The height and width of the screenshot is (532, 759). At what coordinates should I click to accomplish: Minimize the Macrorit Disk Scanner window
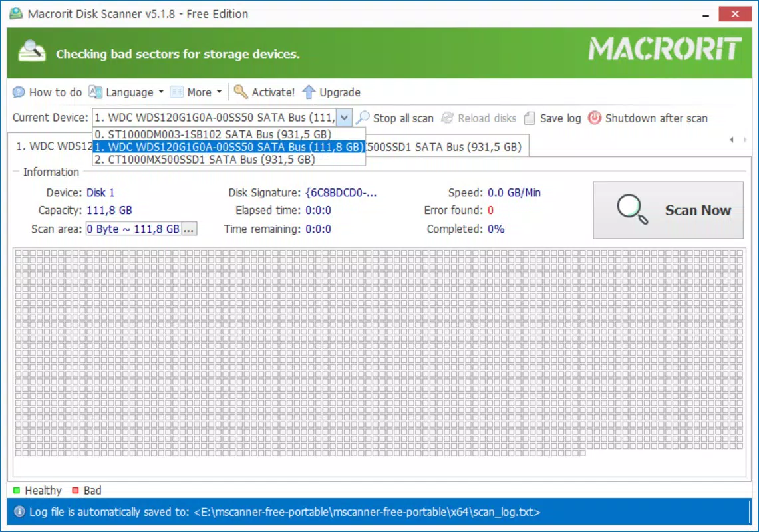(706, 14)
